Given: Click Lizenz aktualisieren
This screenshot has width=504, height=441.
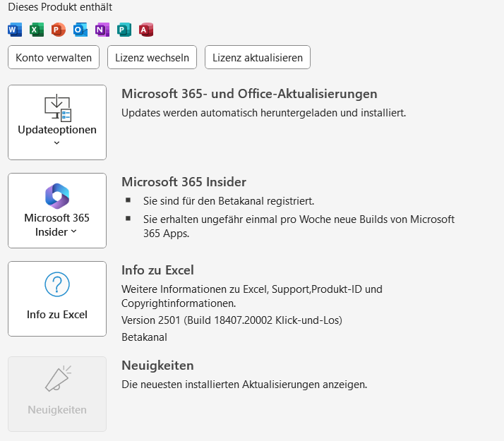Looking at the screenshot, I should click(258, 57).
